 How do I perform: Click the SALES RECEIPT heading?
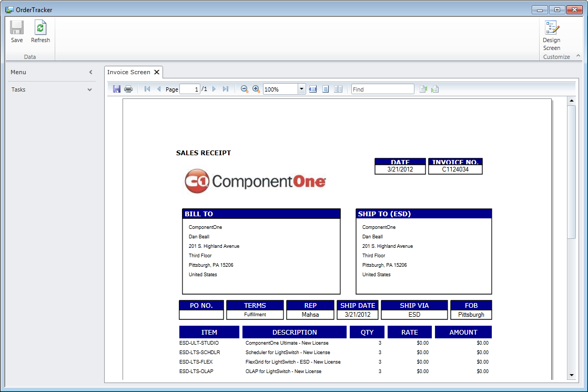204,153
